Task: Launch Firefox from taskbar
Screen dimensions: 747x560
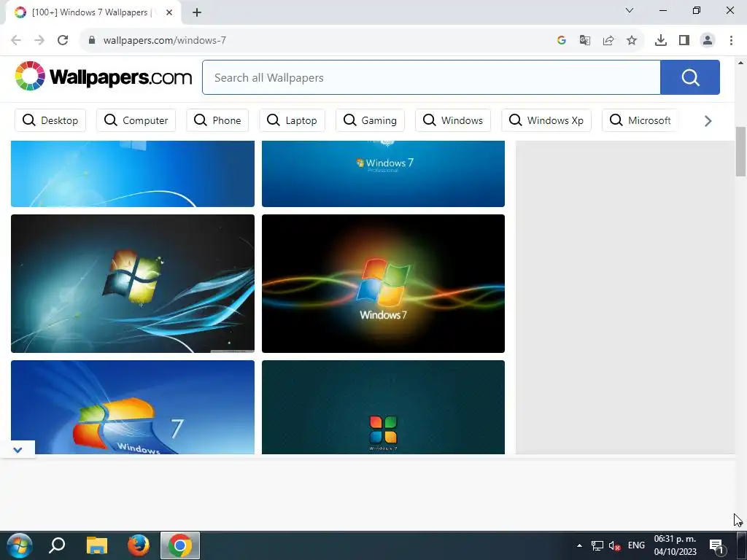Action: click(139, 545)
